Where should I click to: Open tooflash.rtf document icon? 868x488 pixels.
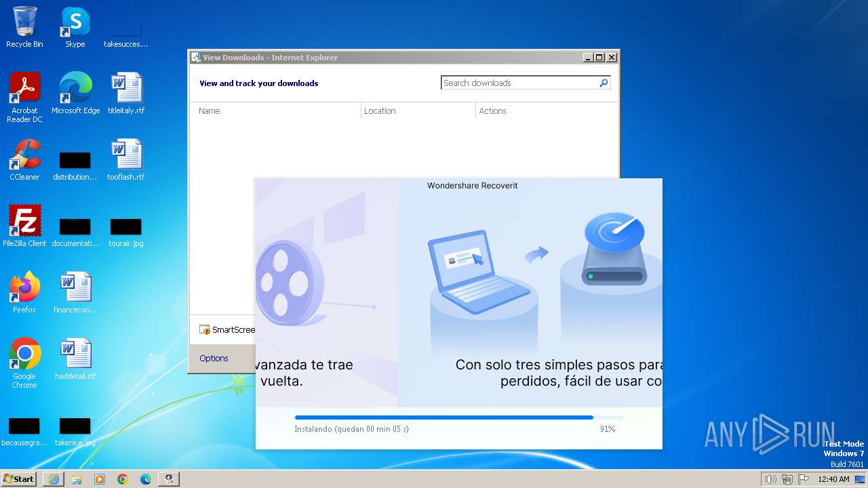point(126,160)
